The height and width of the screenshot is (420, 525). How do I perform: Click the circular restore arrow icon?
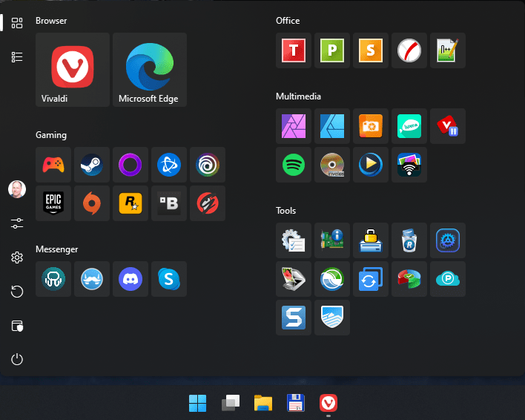tap(17, 292)
